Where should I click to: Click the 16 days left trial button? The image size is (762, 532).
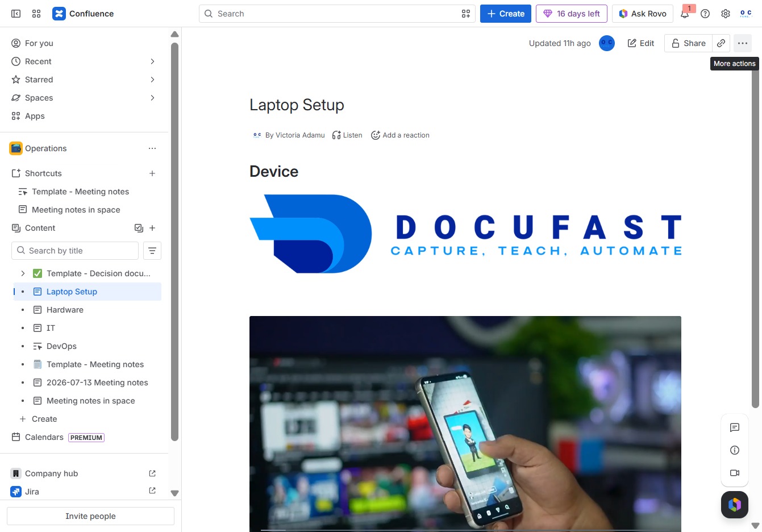coord(572,14)
